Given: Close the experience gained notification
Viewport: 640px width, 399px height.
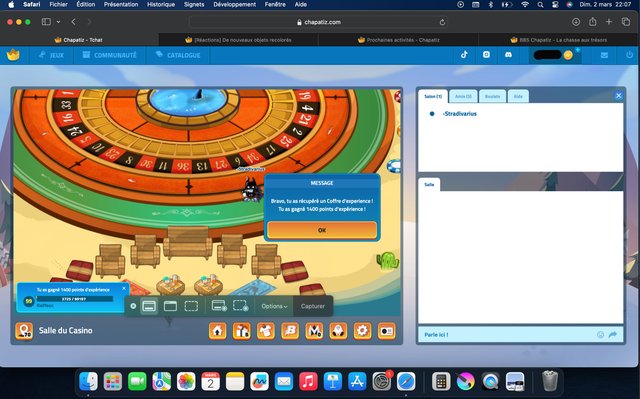Looking at the screenshot, I should coord(124,288).
